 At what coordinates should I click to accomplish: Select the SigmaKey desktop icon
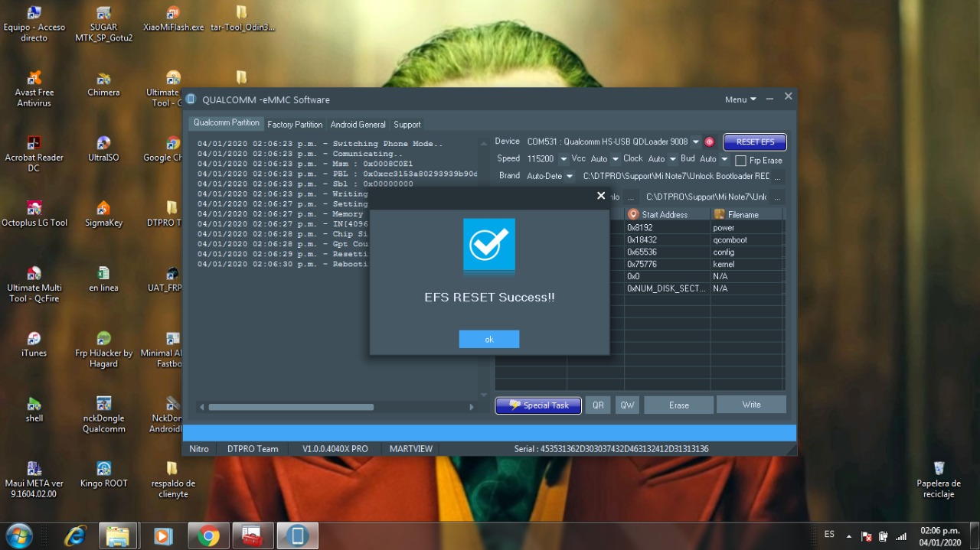pos(103,214)
